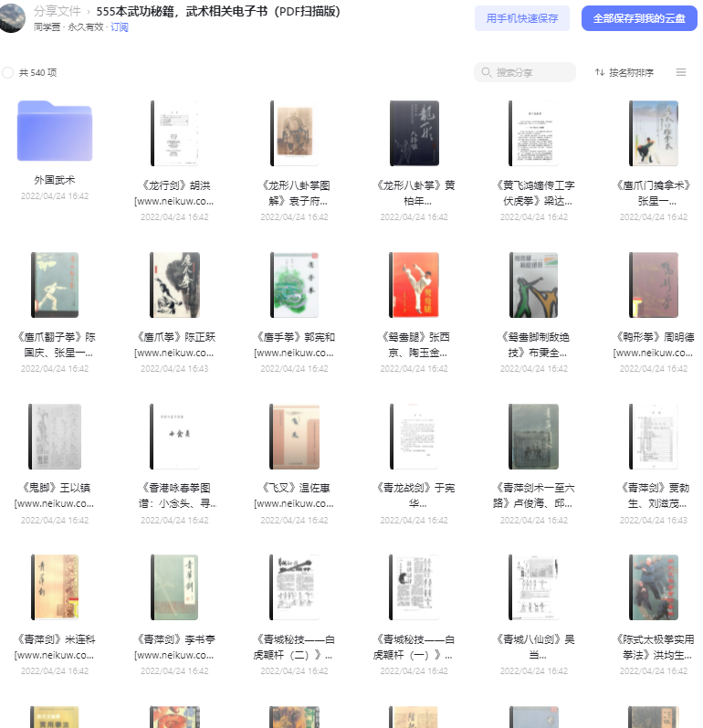Open the 《鹰手拳》郭宪和 green dragon book
Screen dimensions: 703x728
(295, 285)
